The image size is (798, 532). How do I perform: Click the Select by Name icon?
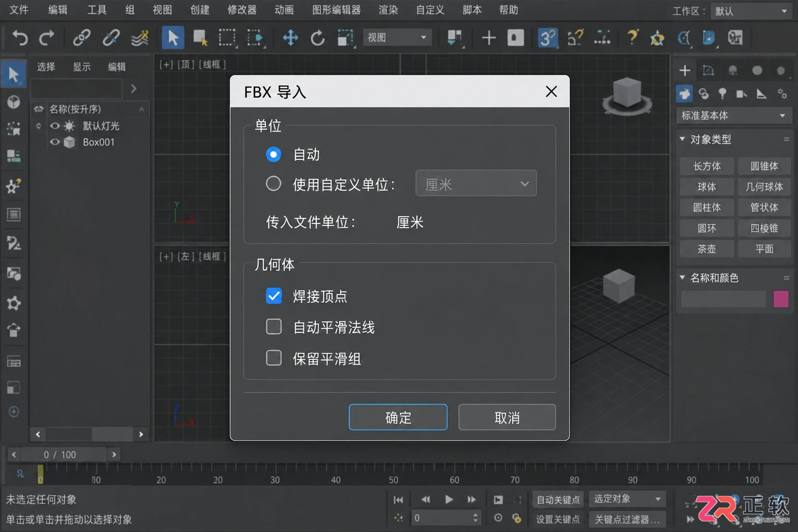pyautogui.click(x=200, y=38)
